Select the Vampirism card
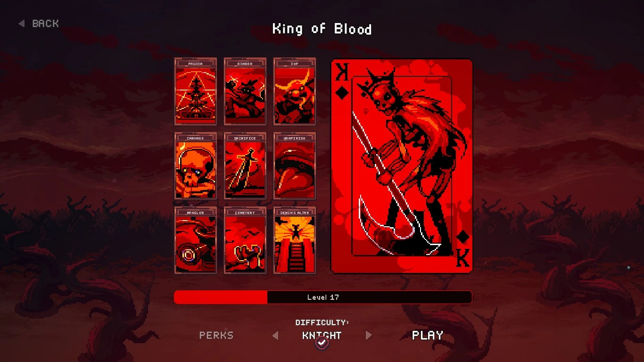 click(x=295, y=166)
